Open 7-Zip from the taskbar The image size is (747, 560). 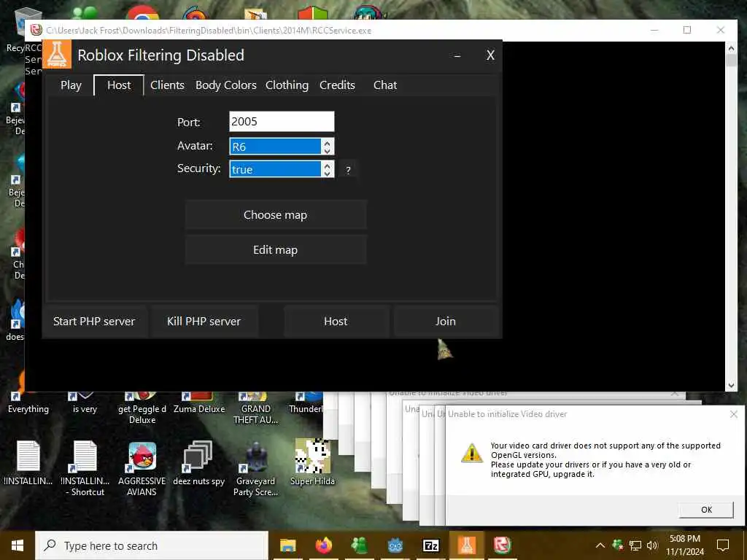tap(430, 545)
